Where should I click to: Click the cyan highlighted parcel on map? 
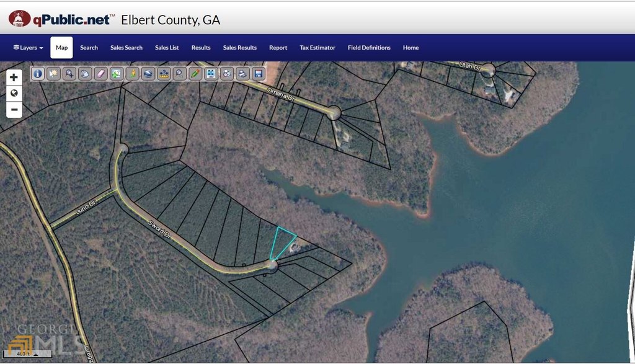[281, 242]
